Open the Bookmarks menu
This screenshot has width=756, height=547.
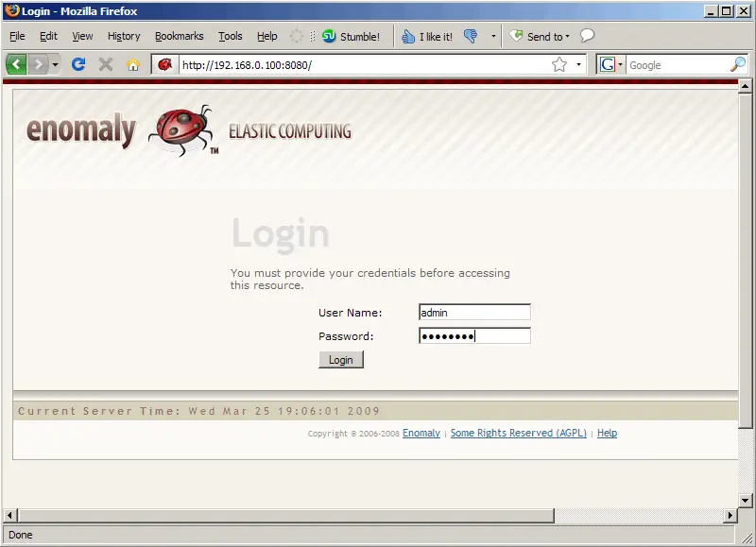pos(180,36)
